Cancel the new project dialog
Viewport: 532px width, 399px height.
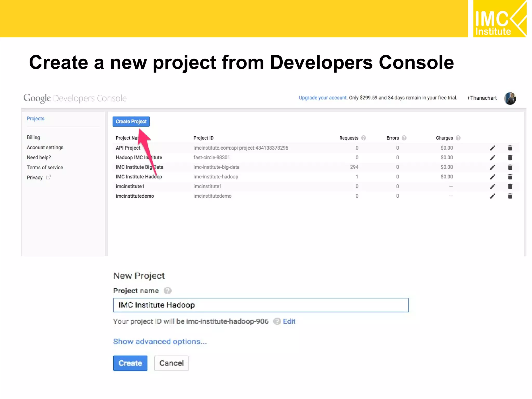(x=171, y=363)
